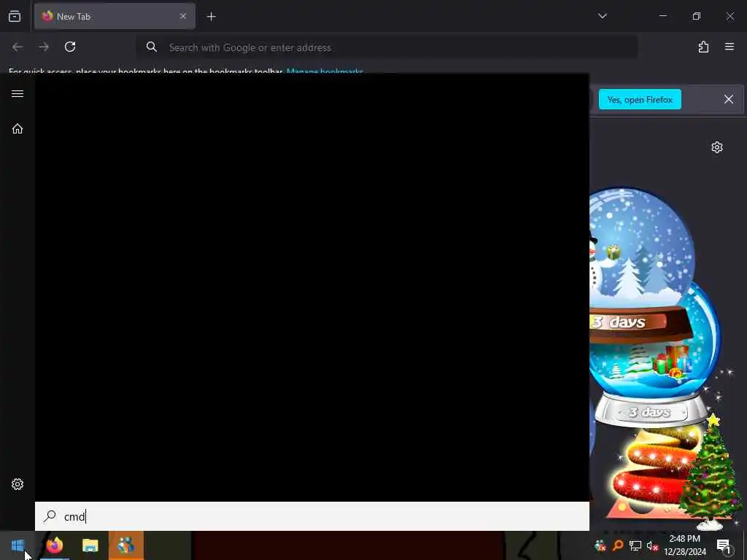The image size is (747, 560).
Task: Open the colorful tray icon with red badge
Action: pos(600,545)
